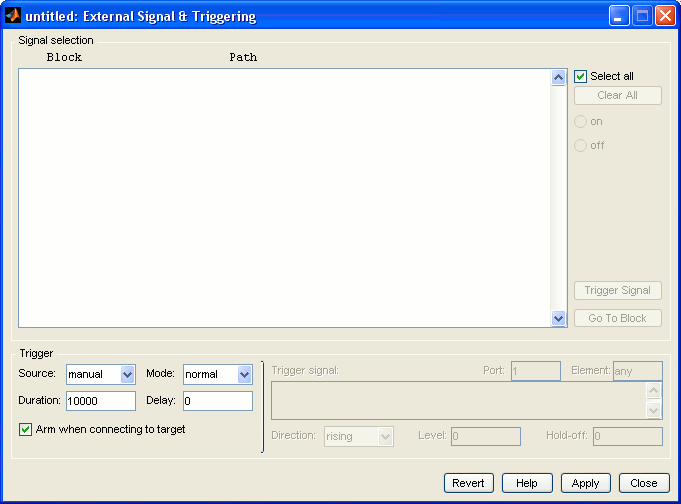Click the Delay input field
681x504 pixels.
coord(217,401)
